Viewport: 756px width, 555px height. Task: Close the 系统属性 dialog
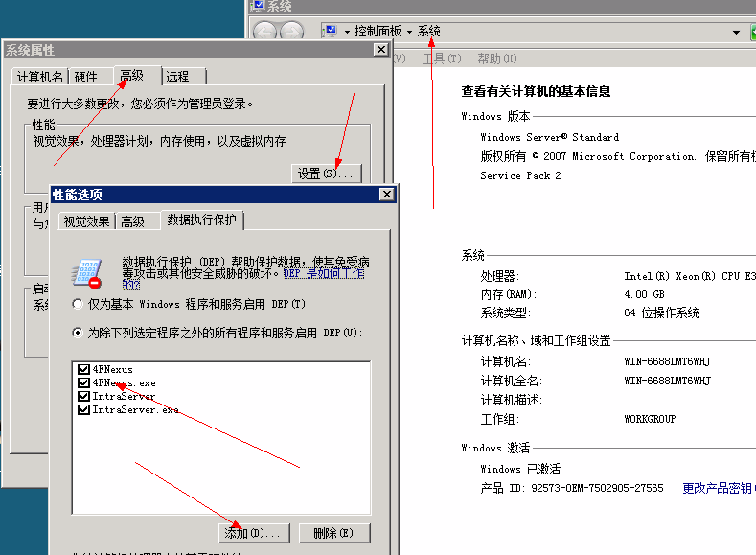[x=381, y=49]
